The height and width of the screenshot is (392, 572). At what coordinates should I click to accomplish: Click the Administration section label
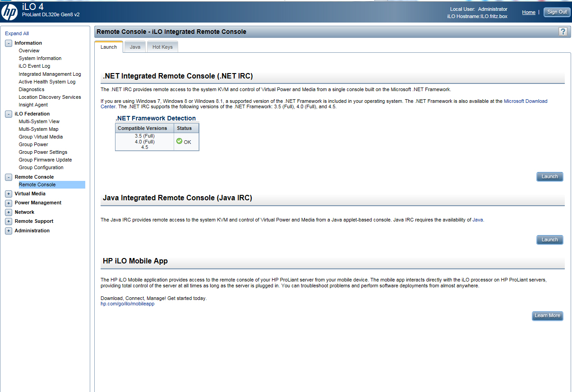pos(32,231)
